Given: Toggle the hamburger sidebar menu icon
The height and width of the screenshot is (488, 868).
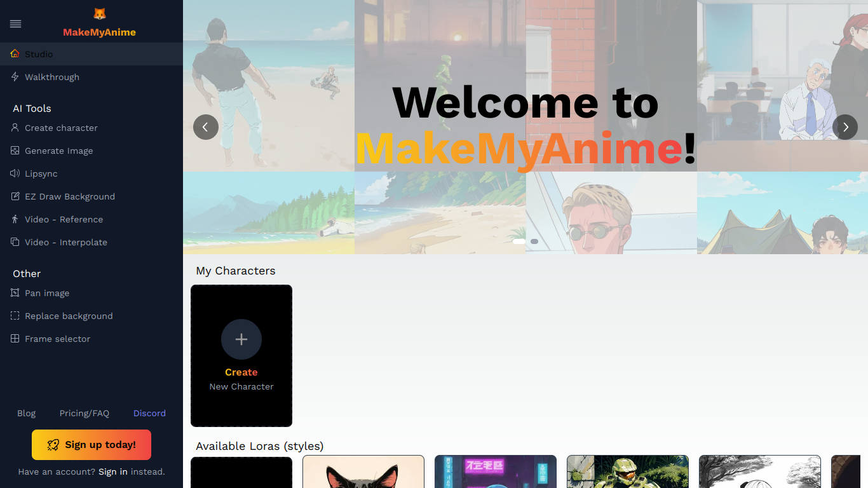Looking at the screenshot, I should point(16,24).
